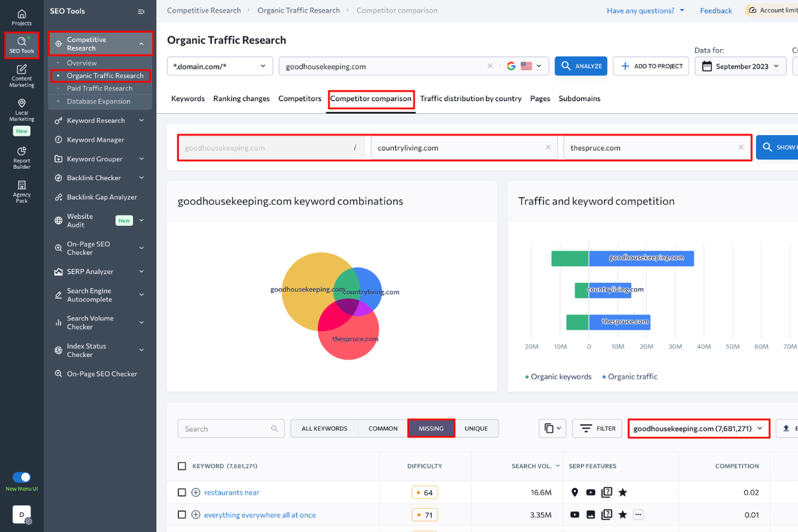Select all keywords via the header checkbox

tap(182, 465)
